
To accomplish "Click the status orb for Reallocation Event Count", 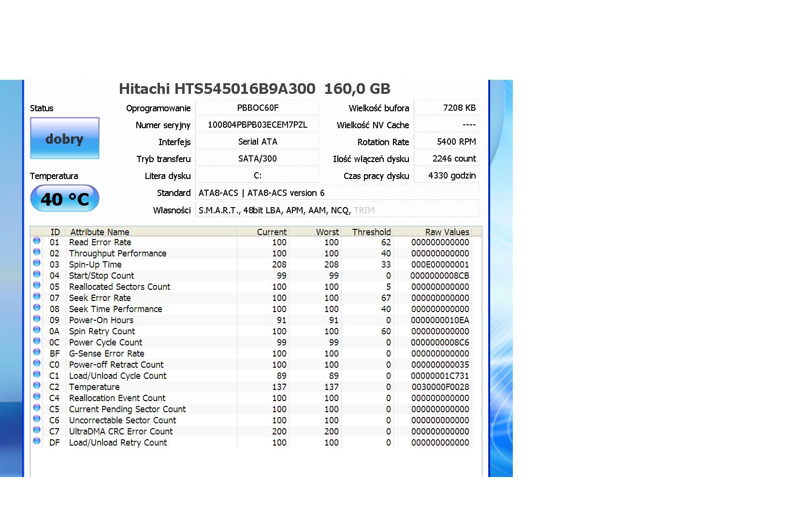I will [x=37, y=396].
